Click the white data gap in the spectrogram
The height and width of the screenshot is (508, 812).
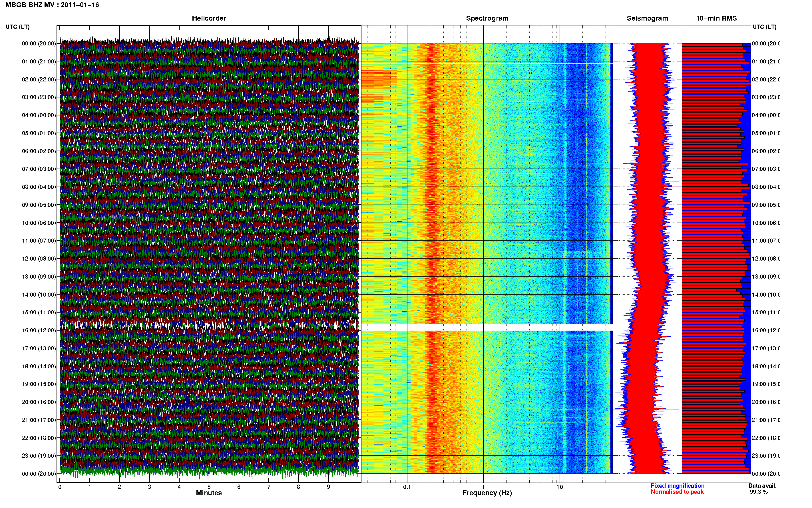pyautogui.click(x=487, y=327)
